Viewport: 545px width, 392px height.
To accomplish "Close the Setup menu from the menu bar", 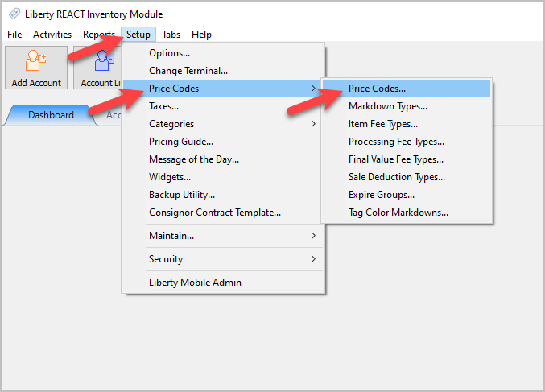I will (138, 35).
